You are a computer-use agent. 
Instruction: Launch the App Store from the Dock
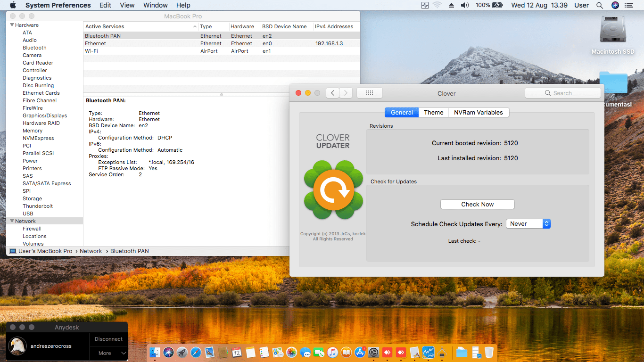[360, 352]
